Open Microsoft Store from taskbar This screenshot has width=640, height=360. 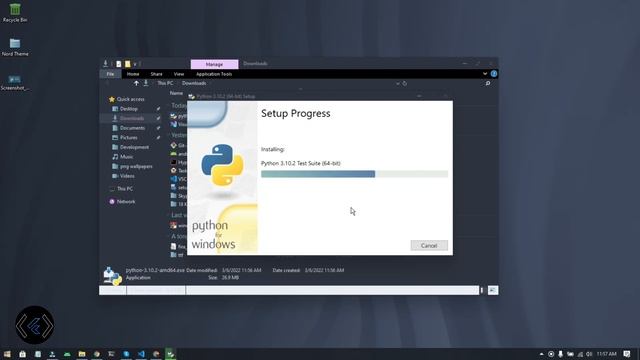(x=22, y=354)
